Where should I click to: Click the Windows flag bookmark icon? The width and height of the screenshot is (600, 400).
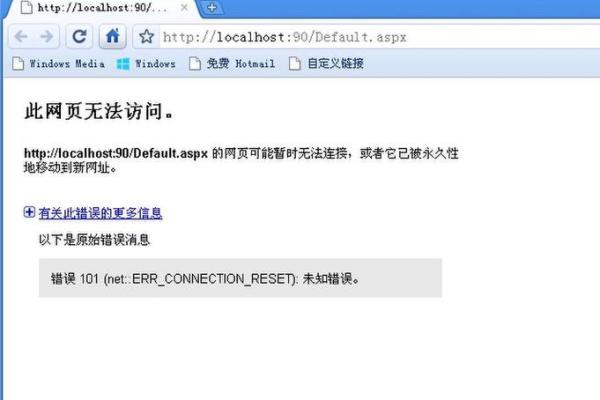click(x=123, y=64)
